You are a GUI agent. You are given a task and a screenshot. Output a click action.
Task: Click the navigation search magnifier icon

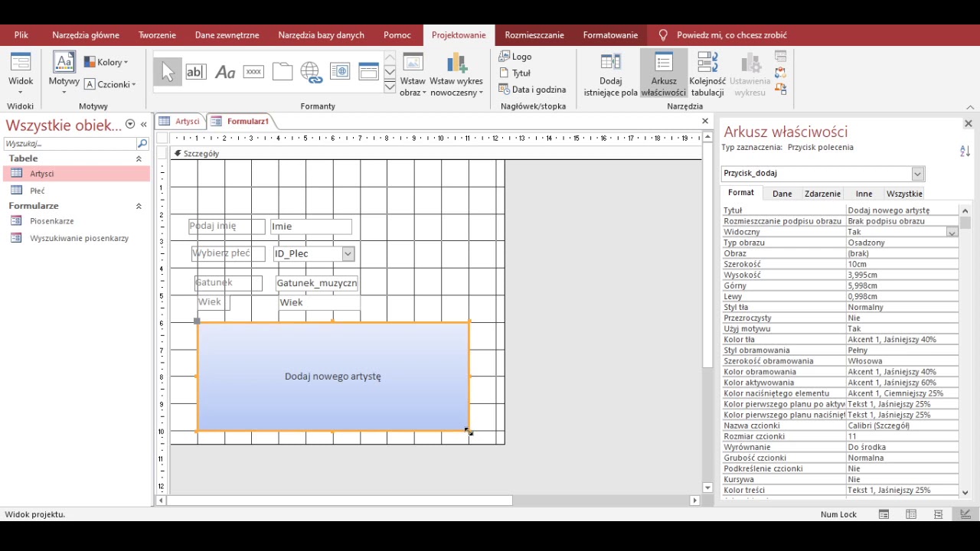[142, 143]
